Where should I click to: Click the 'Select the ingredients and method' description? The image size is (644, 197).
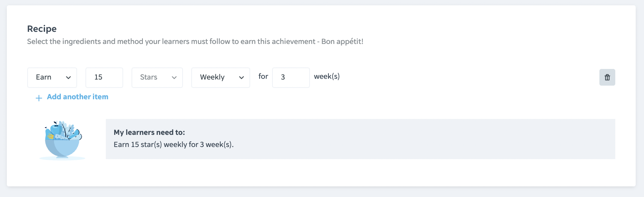pyautogui.click(x=195, y=41)
